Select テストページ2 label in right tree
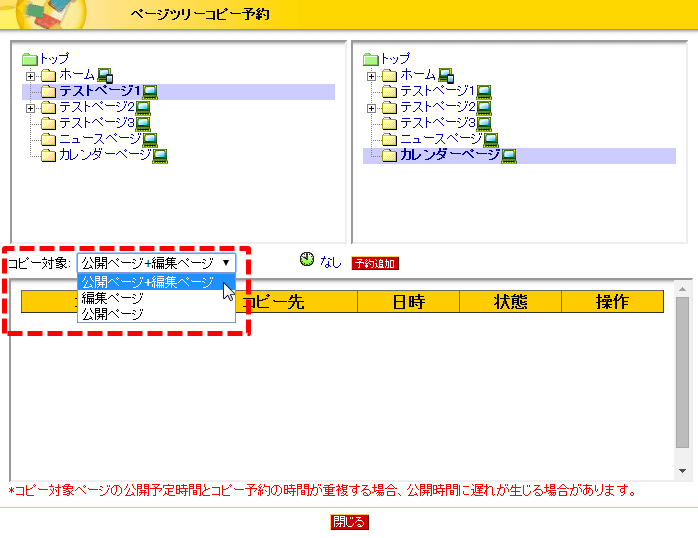The height and width of the screenshot is (538, 698). point(438,107)
